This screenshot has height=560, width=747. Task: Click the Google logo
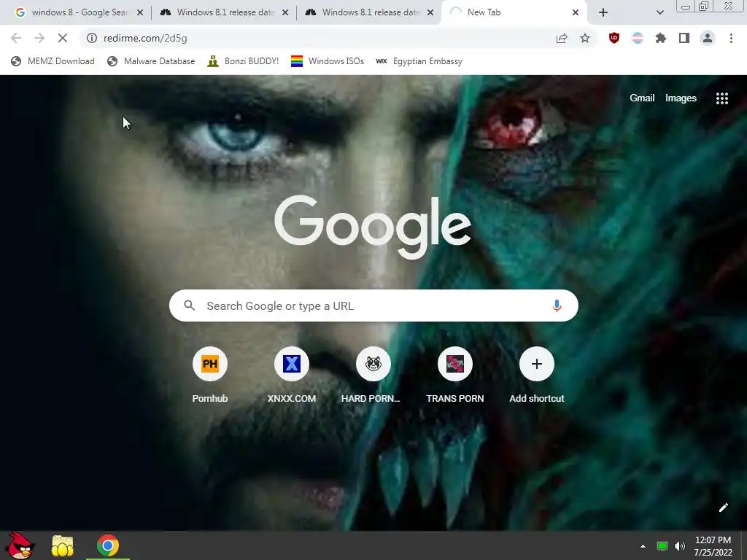click(373, 227)
